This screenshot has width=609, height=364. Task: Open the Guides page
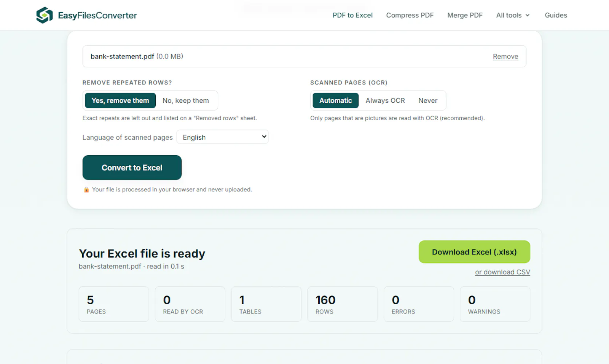coord(556,15)
